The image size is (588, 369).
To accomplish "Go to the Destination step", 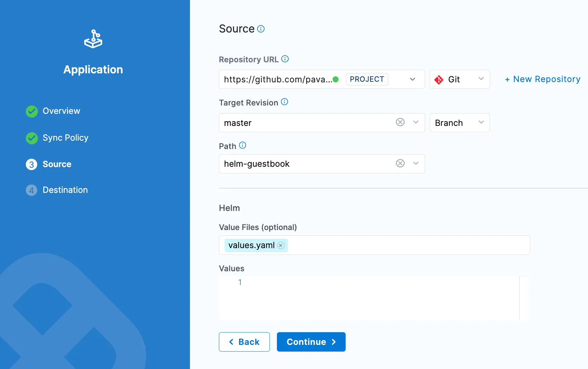I will pyautogui.click(x=65, y=190).
